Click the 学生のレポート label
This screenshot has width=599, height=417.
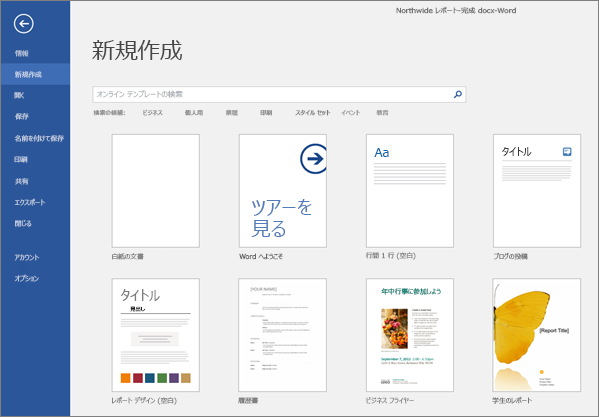click(x=512, y=401)
